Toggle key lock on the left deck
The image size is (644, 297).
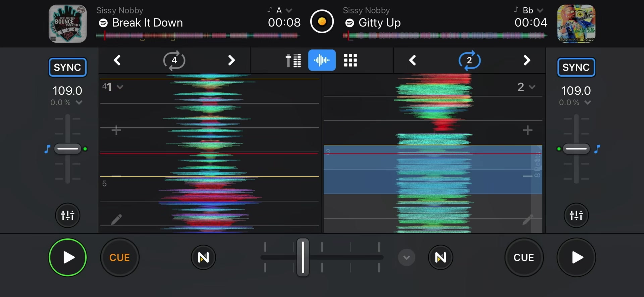tap(47, 149)
